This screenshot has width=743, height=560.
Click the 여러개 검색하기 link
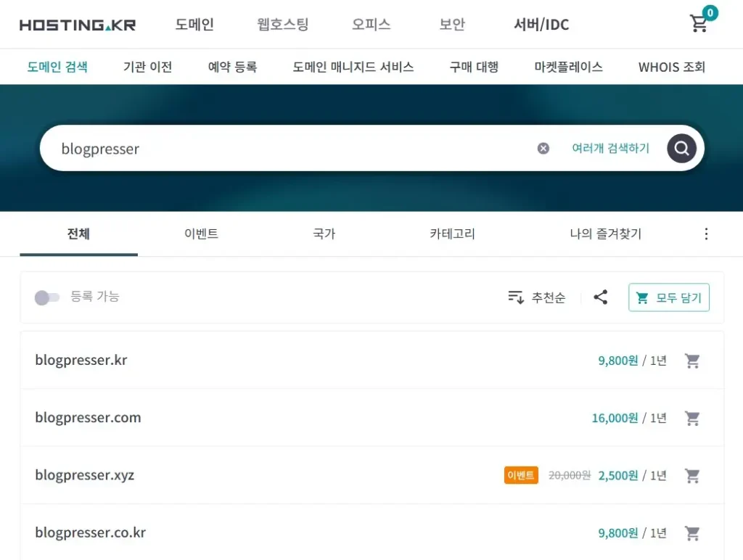tap(610, 149)
